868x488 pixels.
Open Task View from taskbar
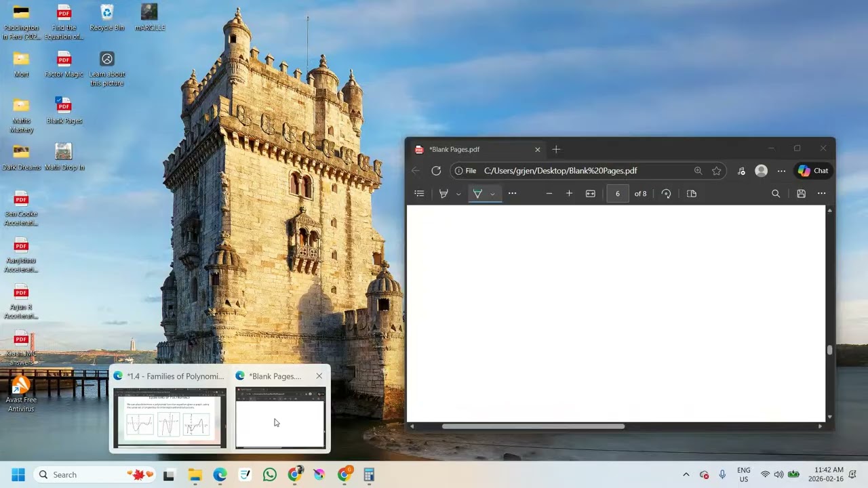(x=169, y=474)
